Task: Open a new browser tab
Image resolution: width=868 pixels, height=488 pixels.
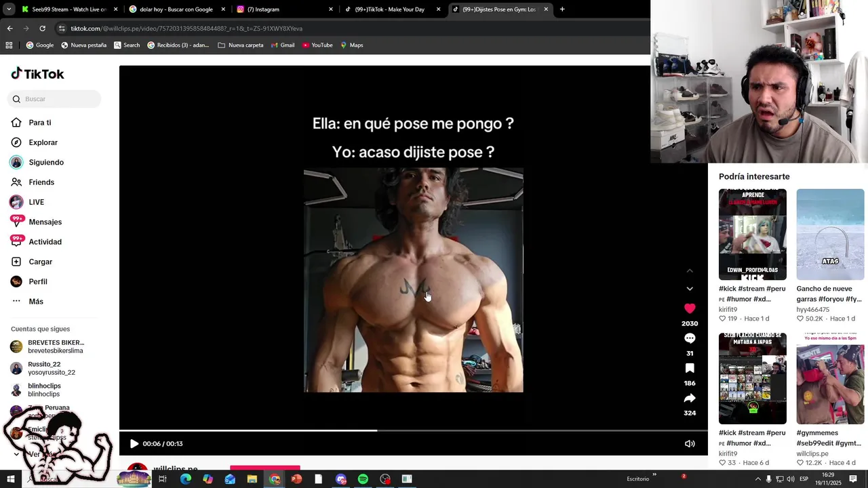Action: click(x=562, y=9)
